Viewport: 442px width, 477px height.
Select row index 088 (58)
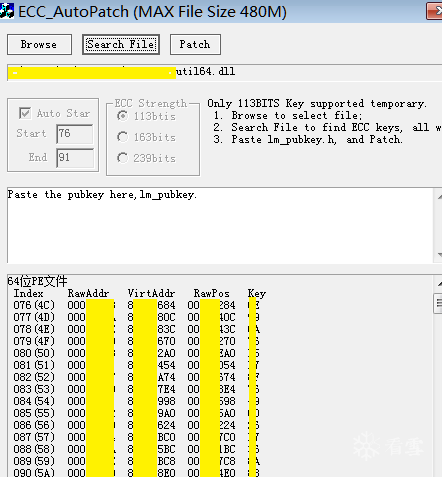136,449
